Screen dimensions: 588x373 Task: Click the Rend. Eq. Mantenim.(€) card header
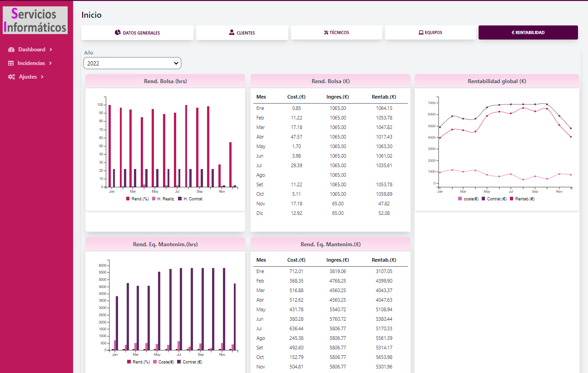[331, 244]
